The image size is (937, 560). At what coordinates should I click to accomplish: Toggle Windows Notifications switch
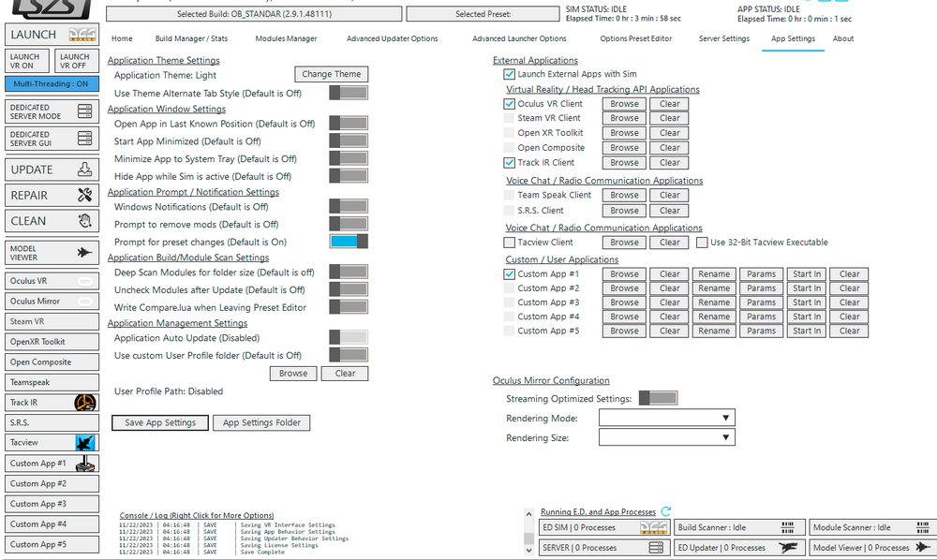point(349,206)
